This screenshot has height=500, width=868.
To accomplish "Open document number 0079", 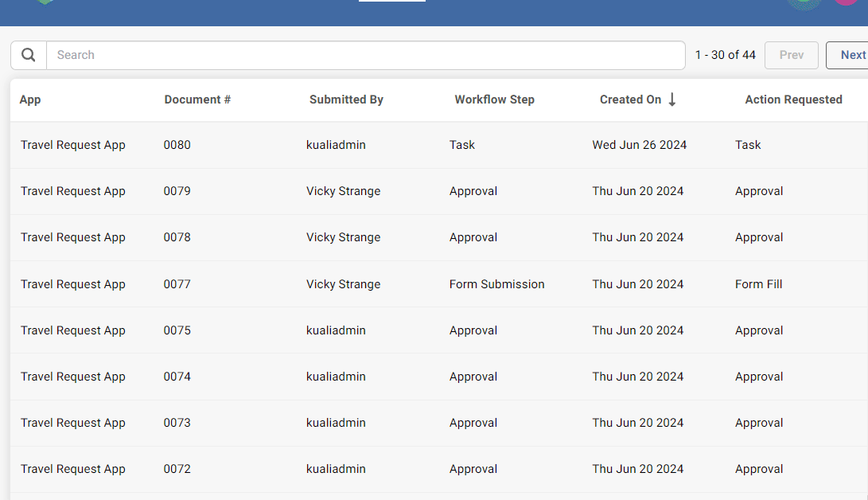I will pos(177,191).
